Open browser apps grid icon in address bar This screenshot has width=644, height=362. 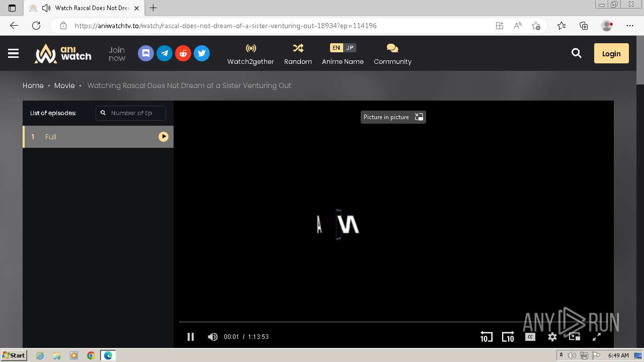pos(500,26)
